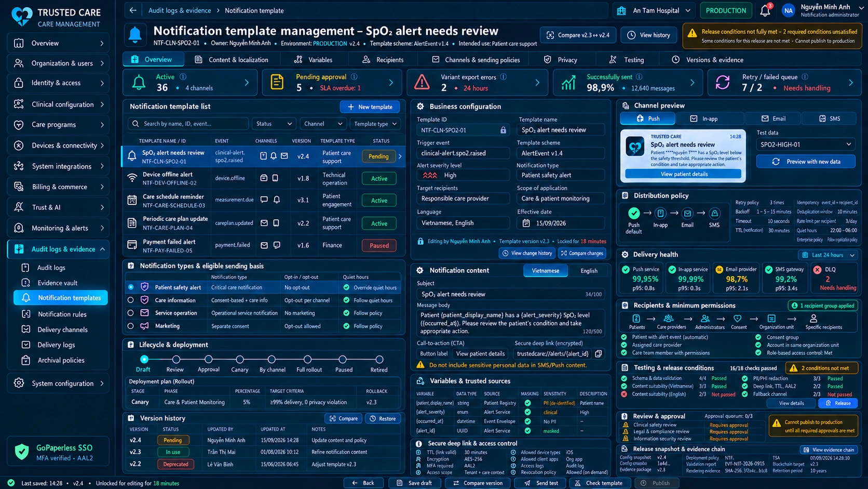This screenshot has height=489, width=868.
Task: Open the SPO2-HIGH-01 test data dropdown
Action: 806,144
